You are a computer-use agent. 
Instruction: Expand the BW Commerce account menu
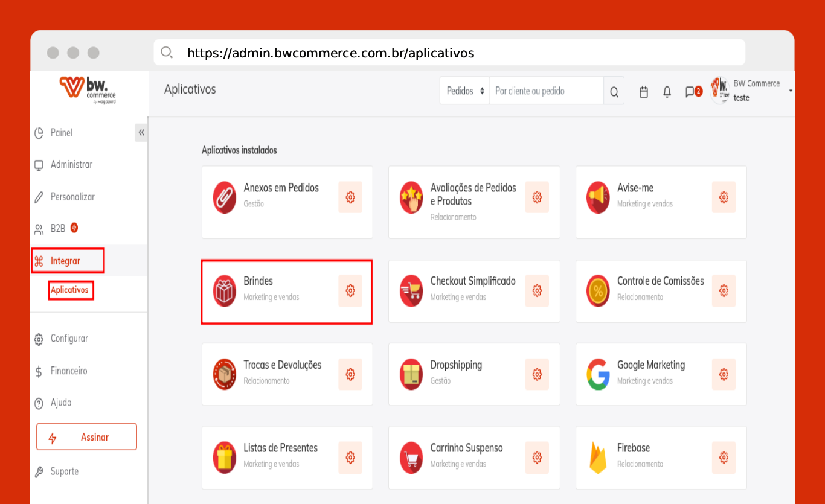click(790, 91)
